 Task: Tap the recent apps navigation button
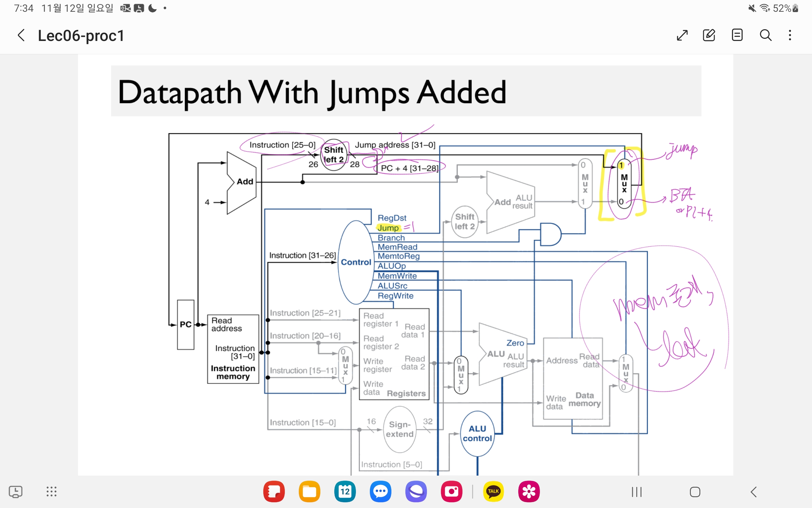pos(637,492)
